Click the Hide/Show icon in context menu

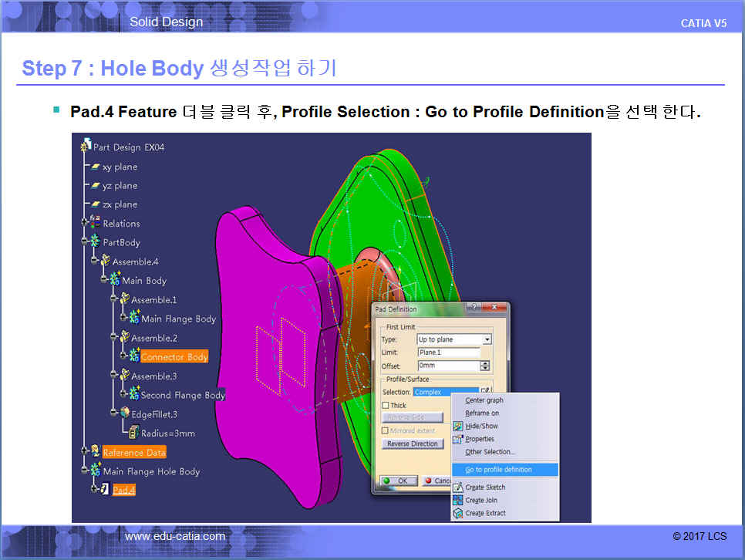point(458,426)
